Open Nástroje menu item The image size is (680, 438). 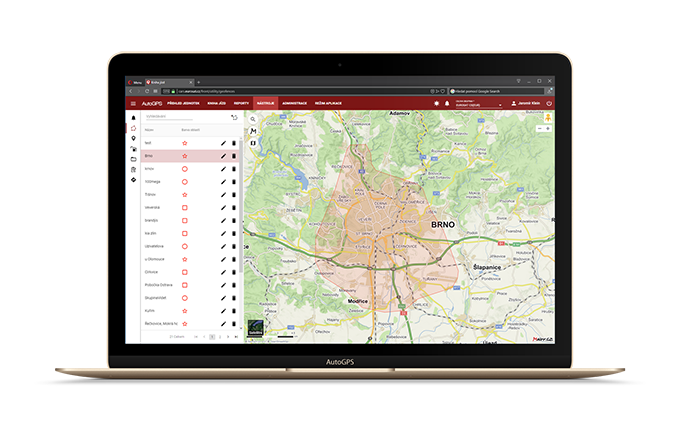tap(265, 104)
